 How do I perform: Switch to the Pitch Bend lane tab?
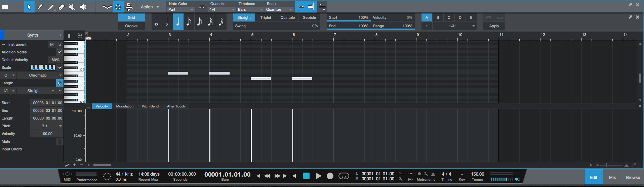150,106
